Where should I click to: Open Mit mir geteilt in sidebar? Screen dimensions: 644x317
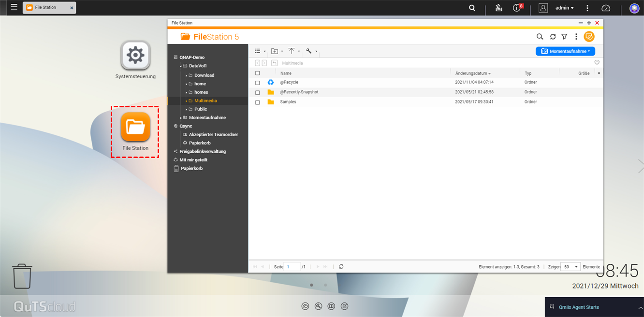point(193,160)
